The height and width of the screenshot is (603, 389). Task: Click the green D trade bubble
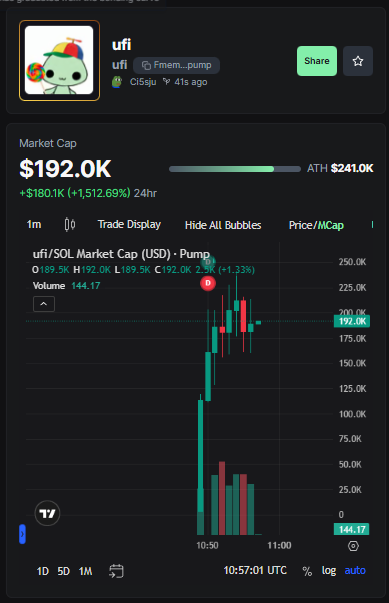click(x=209, y=262)
